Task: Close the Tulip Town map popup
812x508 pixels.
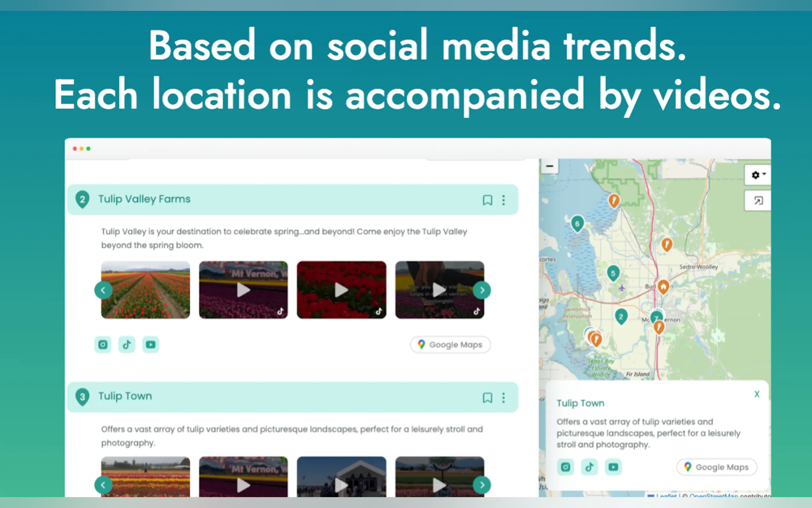Action: (x=757, y=394)
